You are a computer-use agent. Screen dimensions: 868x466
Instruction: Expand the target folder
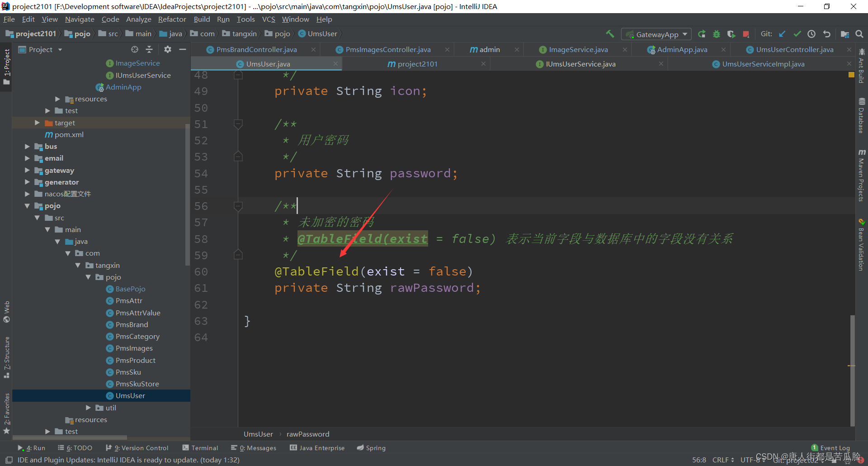click(37, 123)
